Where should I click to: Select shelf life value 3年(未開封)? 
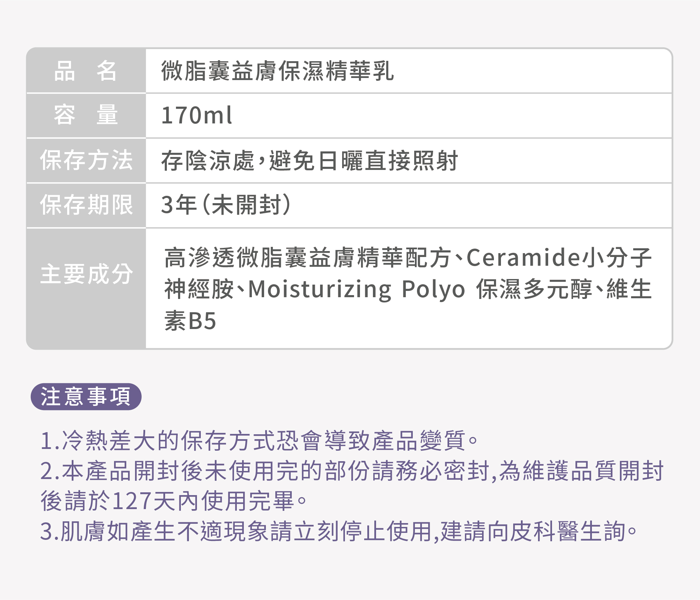226,205
